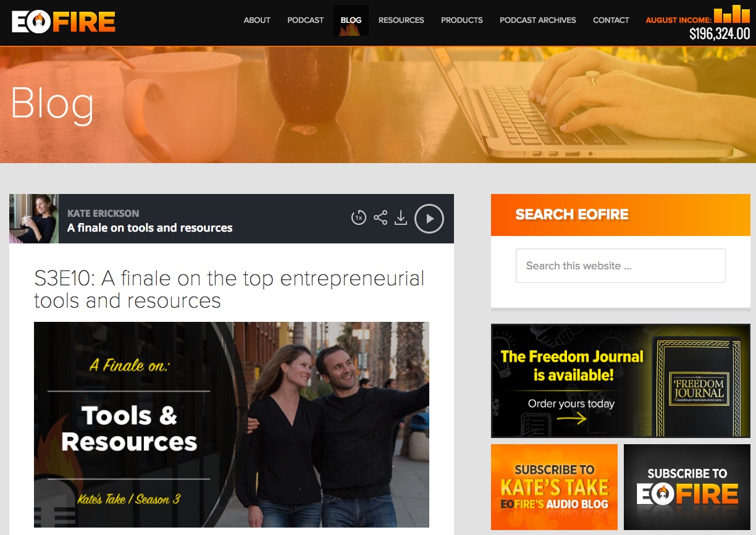Go to the Podcast page
Screen dimensions: 756x535
[305, 20]
